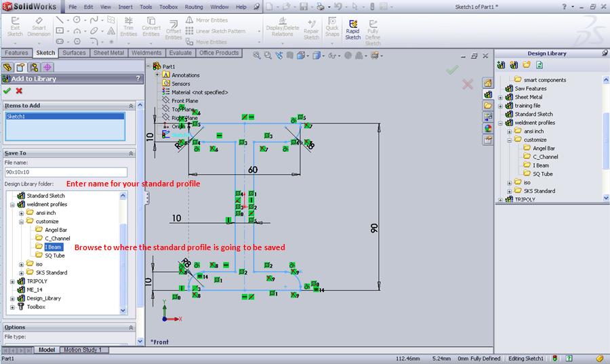Switch to the Weldments tab
The width and height of the screenshot is (610, 364).
point(146,53)
